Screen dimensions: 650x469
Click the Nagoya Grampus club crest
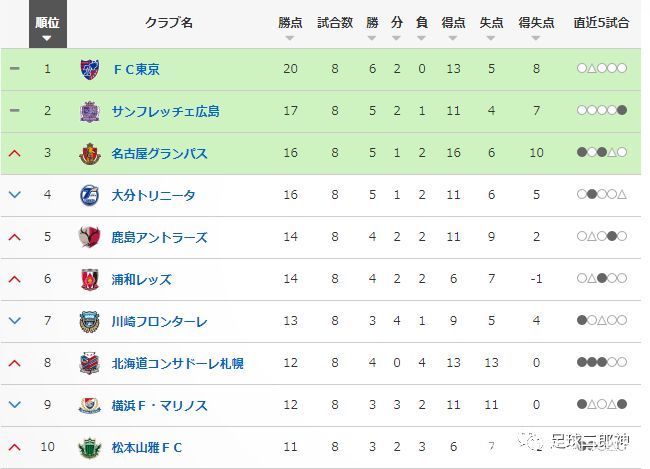[90, 153]
